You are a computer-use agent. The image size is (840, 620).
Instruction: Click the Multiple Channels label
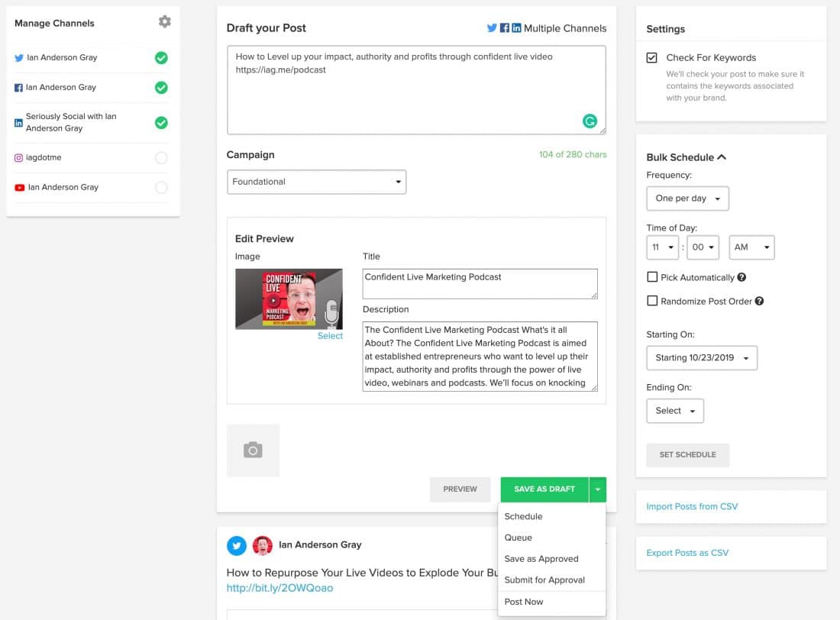pos(565,28)
